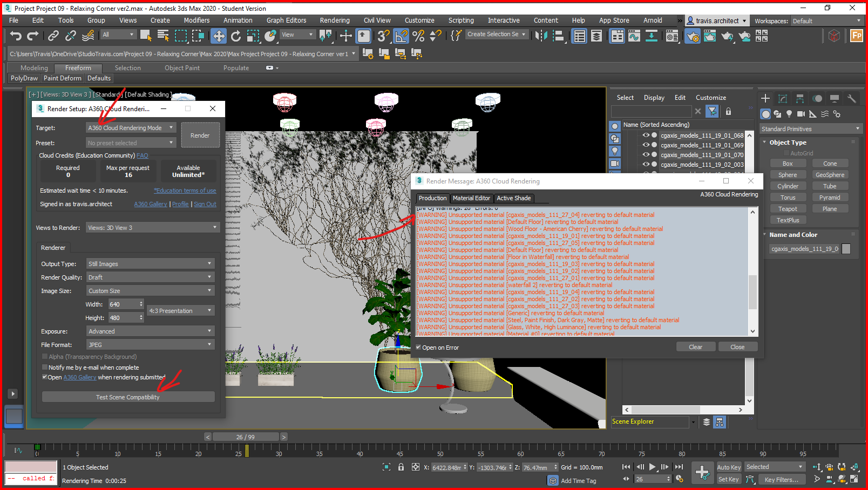Click the object color swatch under Name and Color

point(846,249)
